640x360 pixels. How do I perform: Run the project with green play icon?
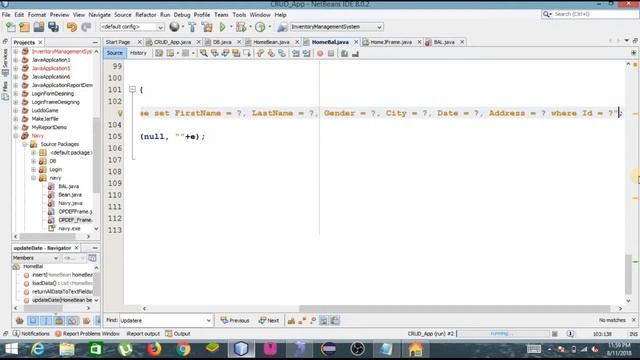222,27
